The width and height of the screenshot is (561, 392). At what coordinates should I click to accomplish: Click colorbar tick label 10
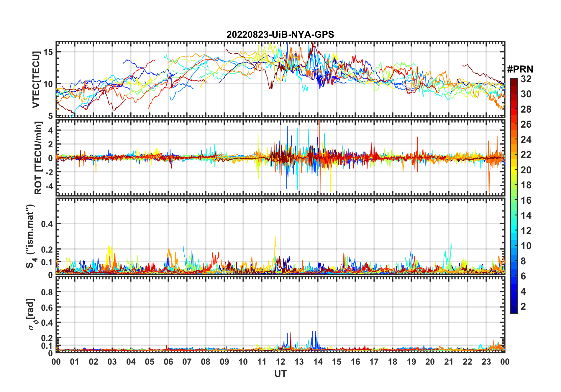coord(526,246)
